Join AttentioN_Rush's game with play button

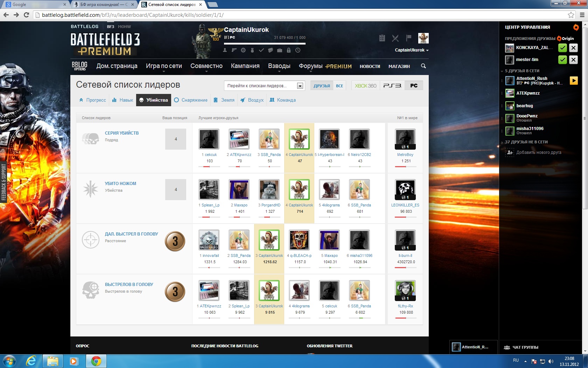[574, 81]
